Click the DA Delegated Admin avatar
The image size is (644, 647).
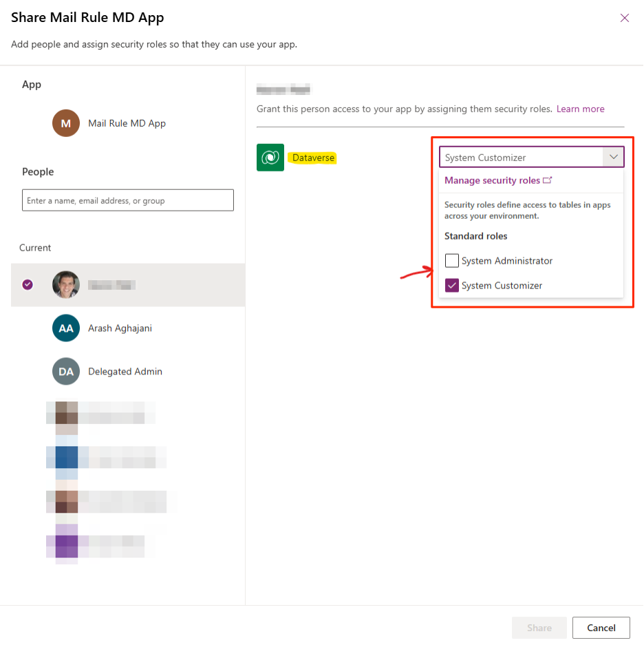66,372
